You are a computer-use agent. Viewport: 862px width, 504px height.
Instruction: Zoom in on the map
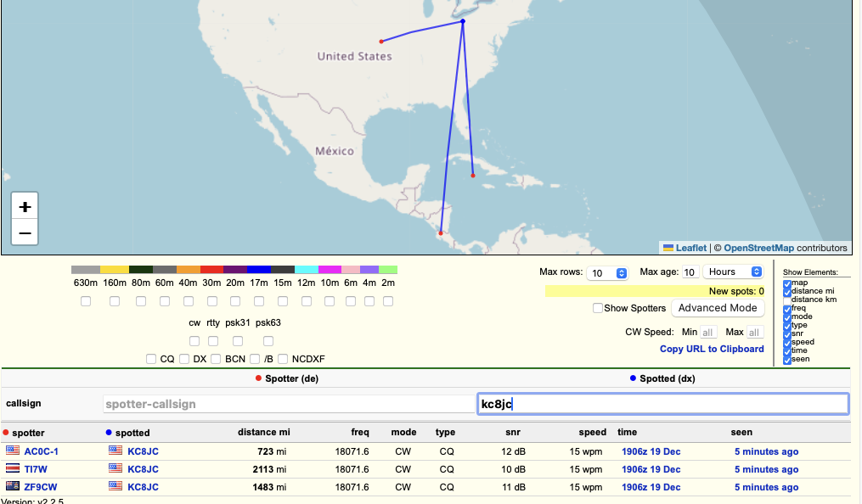coord(25,206)
